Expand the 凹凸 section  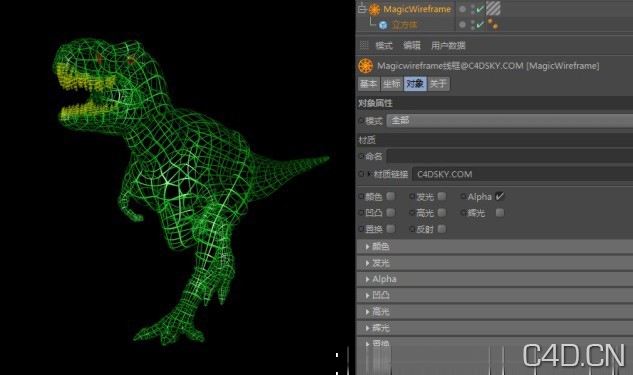click(x=495, y=295)
